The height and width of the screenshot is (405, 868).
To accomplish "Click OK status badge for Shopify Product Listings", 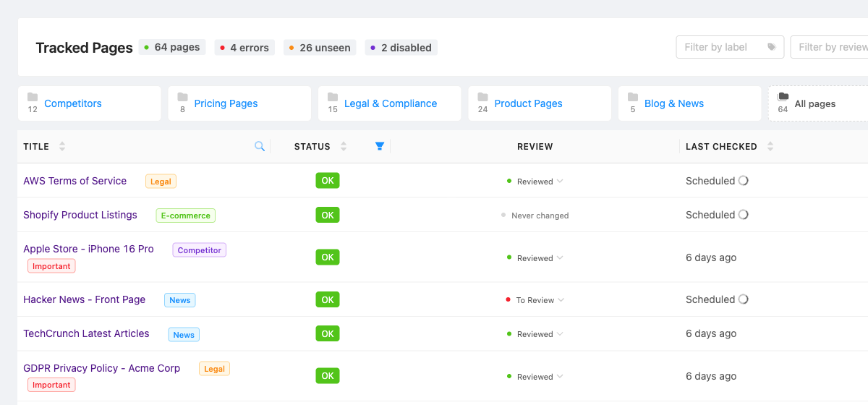I will tap(328, 215).
